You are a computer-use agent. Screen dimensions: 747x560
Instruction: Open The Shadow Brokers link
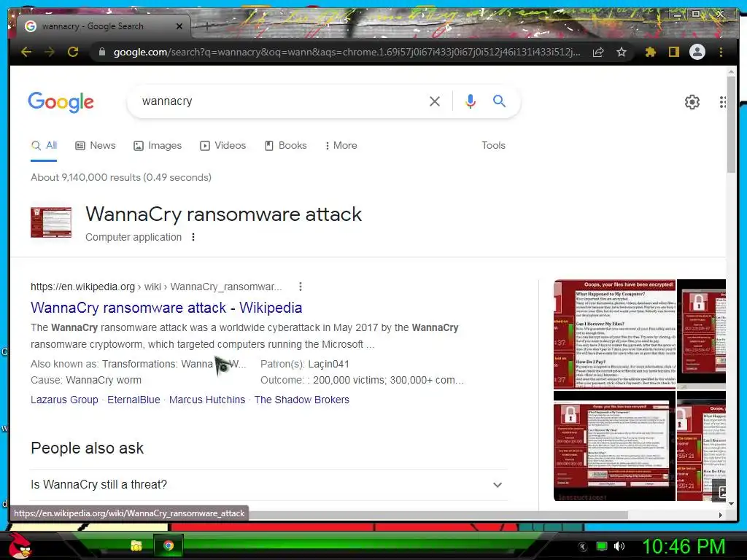301,400
